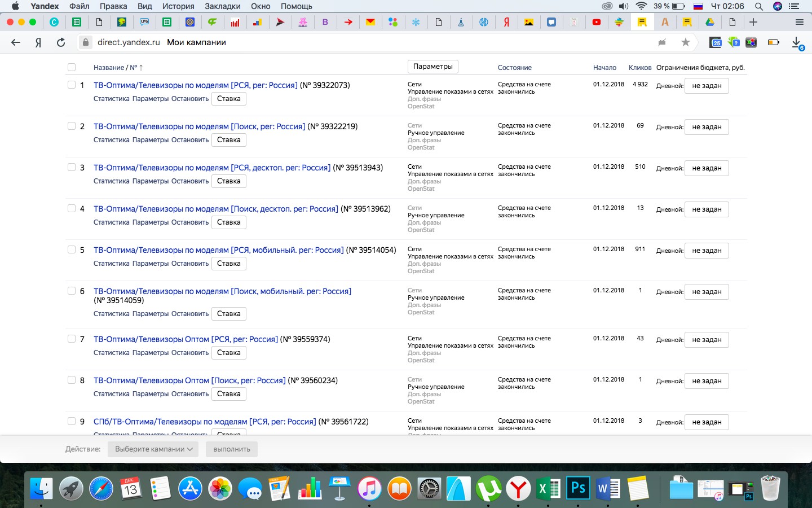812x508 pixels.
Task: Open iTunes from the dock
Action: pos(369,488)
